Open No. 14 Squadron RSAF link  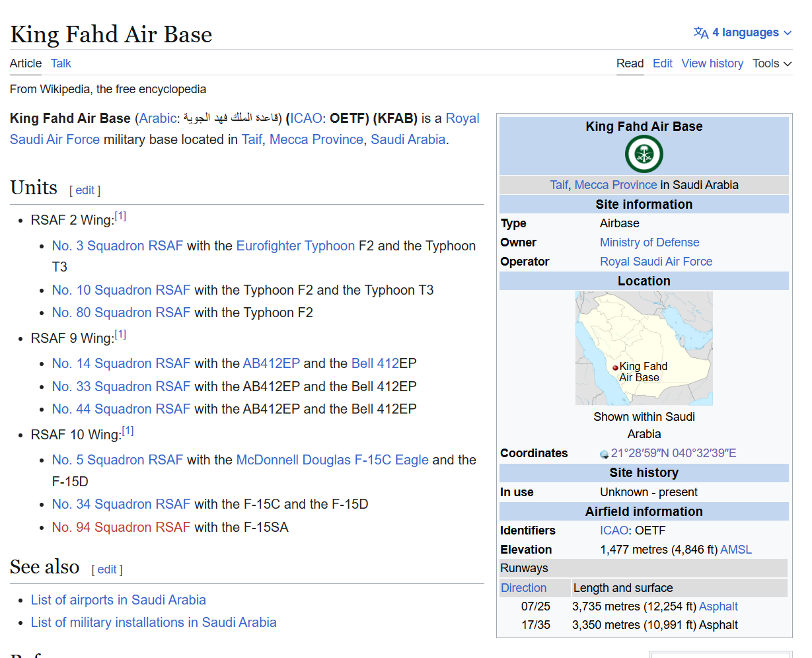pos(121,363)
